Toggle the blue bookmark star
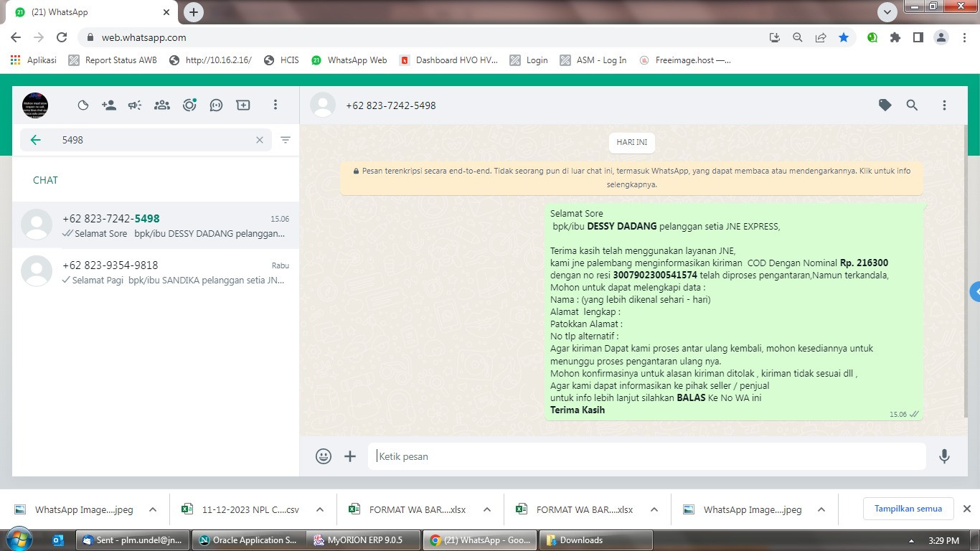 pyautogui.click(x=844, y=37)
